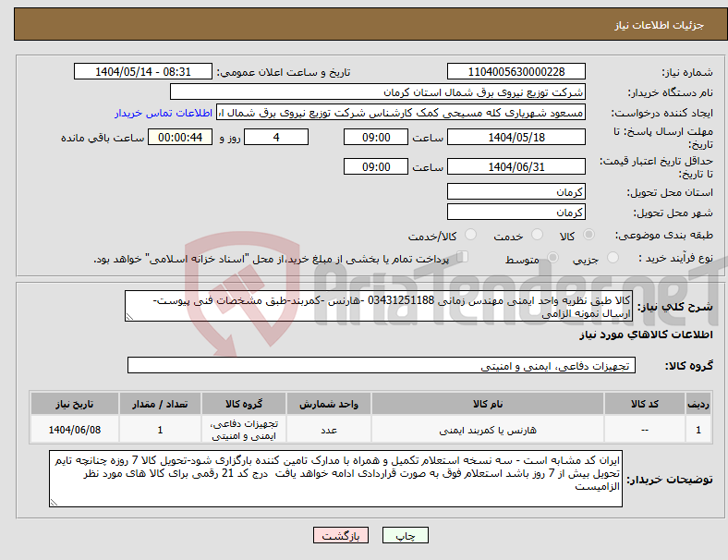Click the price validity time 09:00 field
728x560 pixels.
[x=376, y=166]
